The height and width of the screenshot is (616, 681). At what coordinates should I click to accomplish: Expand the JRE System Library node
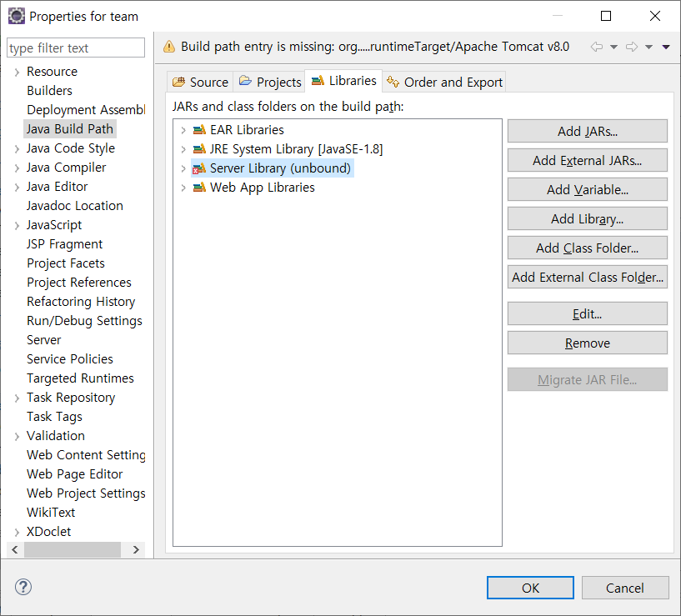click(183, 149)
